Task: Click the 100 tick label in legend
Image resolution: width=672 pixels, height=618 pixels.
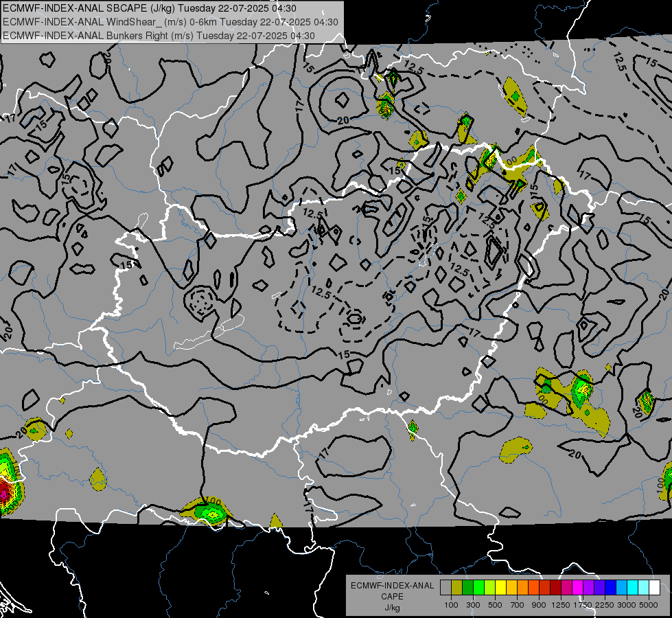Action: click(451, 605)
